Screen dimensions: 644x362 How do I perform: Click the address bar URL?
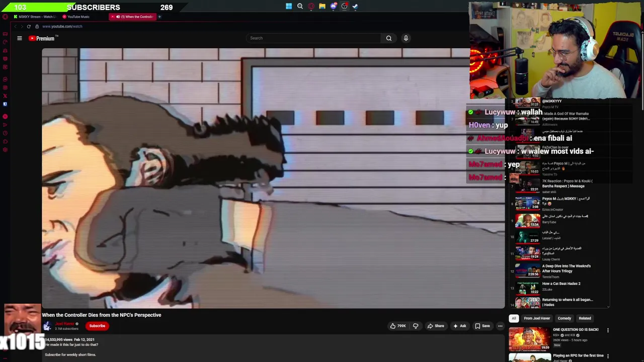pos(62,26)
